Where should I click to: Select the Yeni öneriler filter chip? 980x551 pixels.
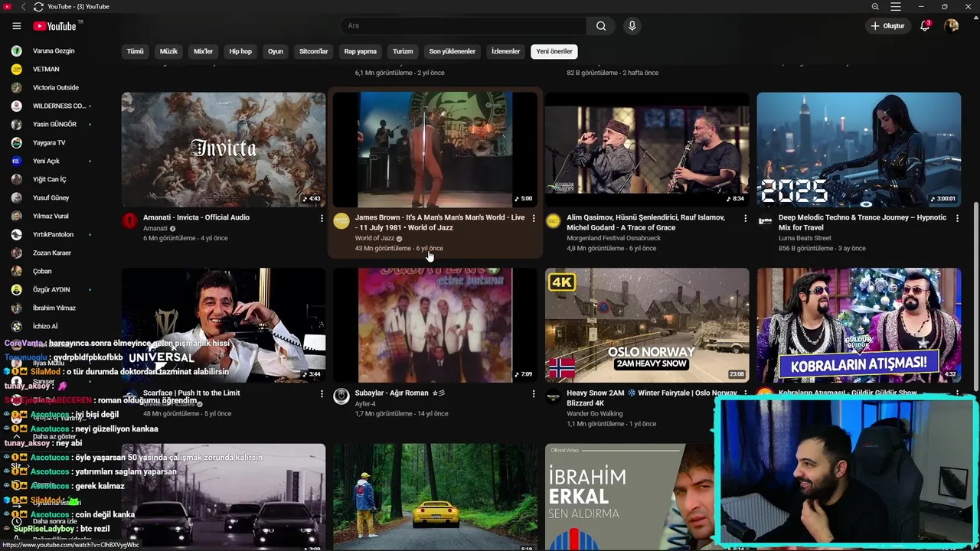(554, 51)
